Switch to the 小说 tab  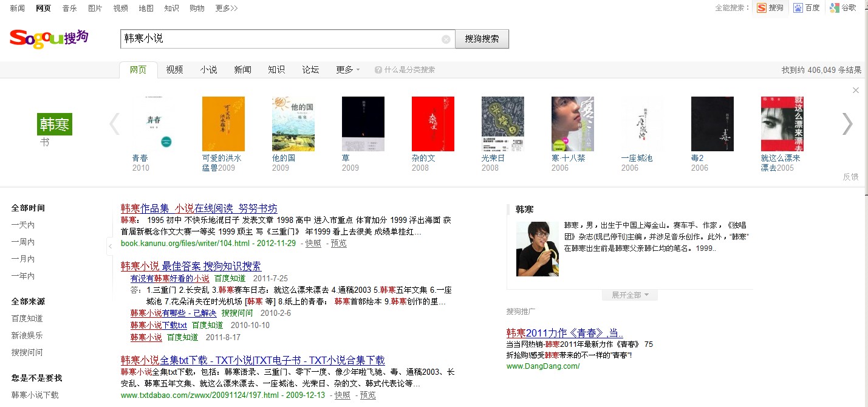[208, 70]
